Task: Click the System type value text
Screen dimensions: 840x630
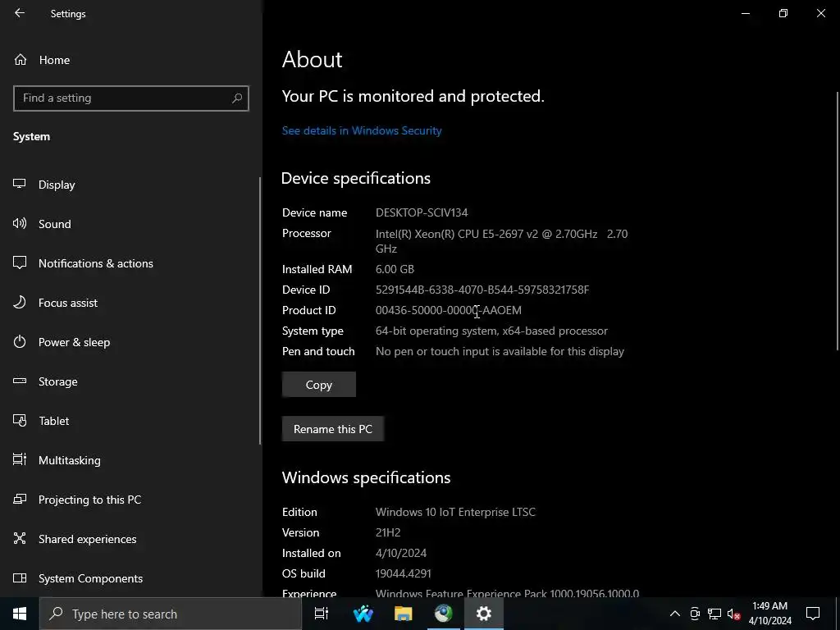Action: pyautogui.click(x=491, y=331)
